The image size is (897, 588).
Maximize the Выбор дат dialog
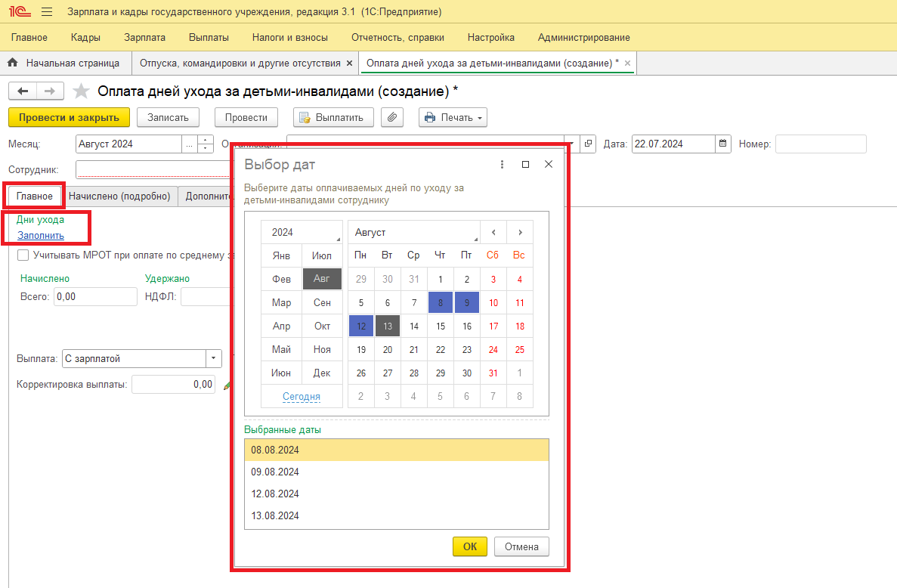point(525,164)
